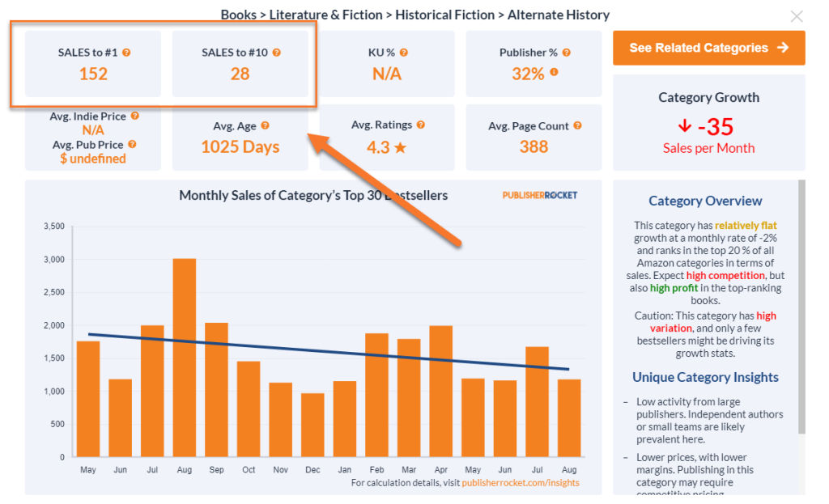Click the Publisher Rocket logo

tap(539, 195)
